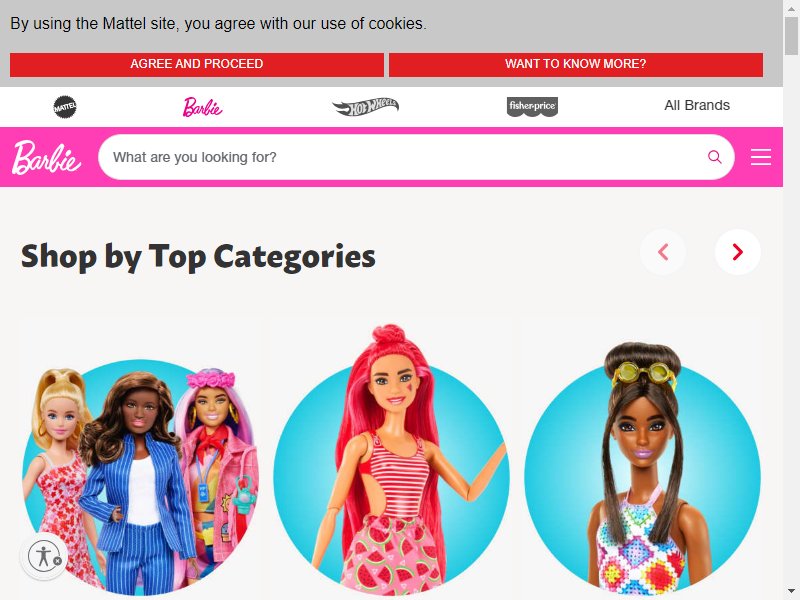The image size is (800, 600).
Task: Show next categories with right arrow
Action: tap(737, 252)
